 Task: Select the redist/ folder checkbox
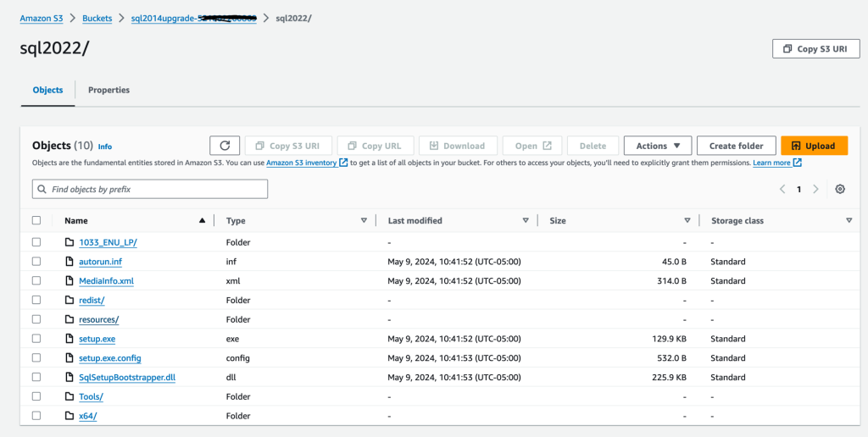click(36, 301)
